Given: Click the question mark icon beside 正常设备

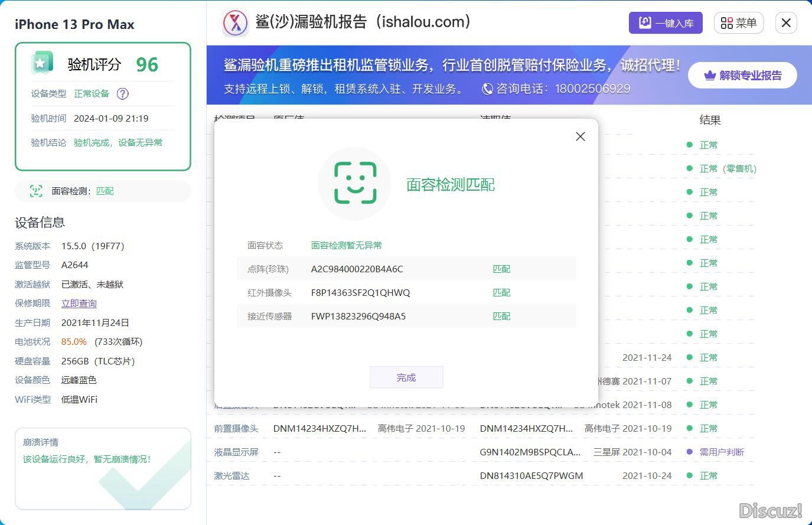Looking at the screenshot, I should click(123, 93).
